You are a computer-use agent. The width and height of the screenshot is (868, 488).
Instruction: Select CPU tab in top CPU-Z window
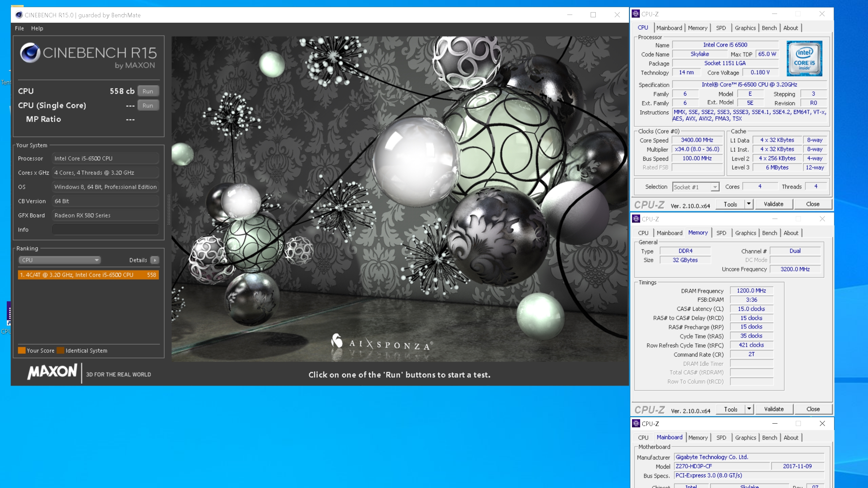click(x=643, y=28)
